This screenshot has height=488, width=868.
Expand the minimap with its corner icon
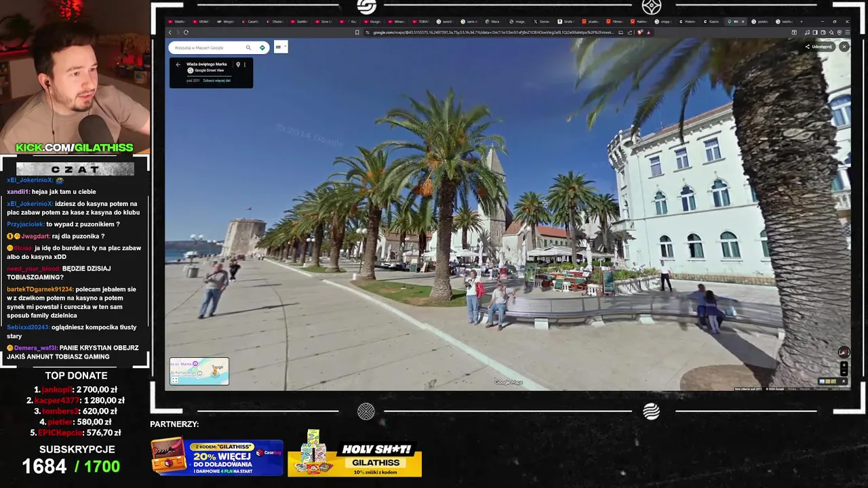pyautogui.click(x=174, y=380)
